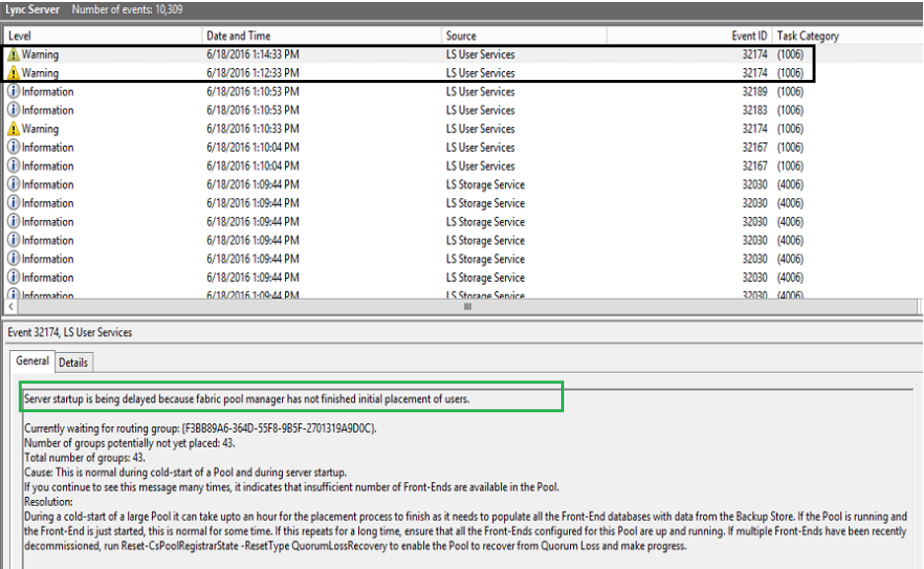Click task category (1006) in 1:12:33 PM row

(x=790, y=73)
